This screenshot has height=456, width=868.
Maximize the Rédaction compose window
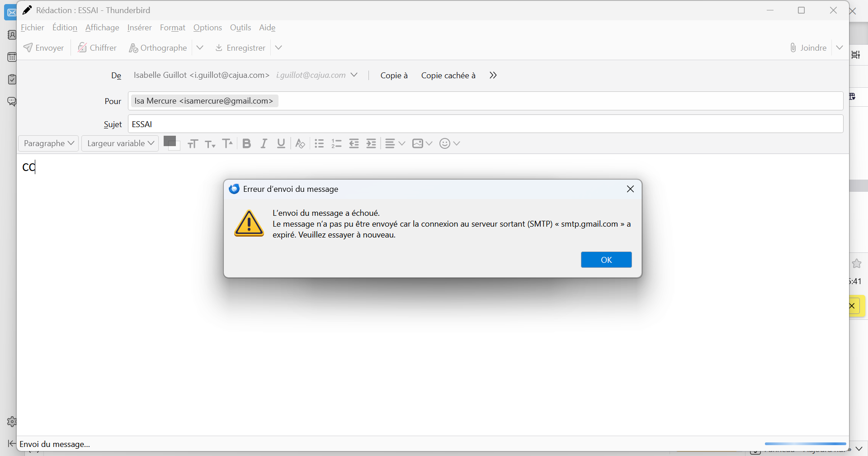pyautogui.click(x=802, y=10)
